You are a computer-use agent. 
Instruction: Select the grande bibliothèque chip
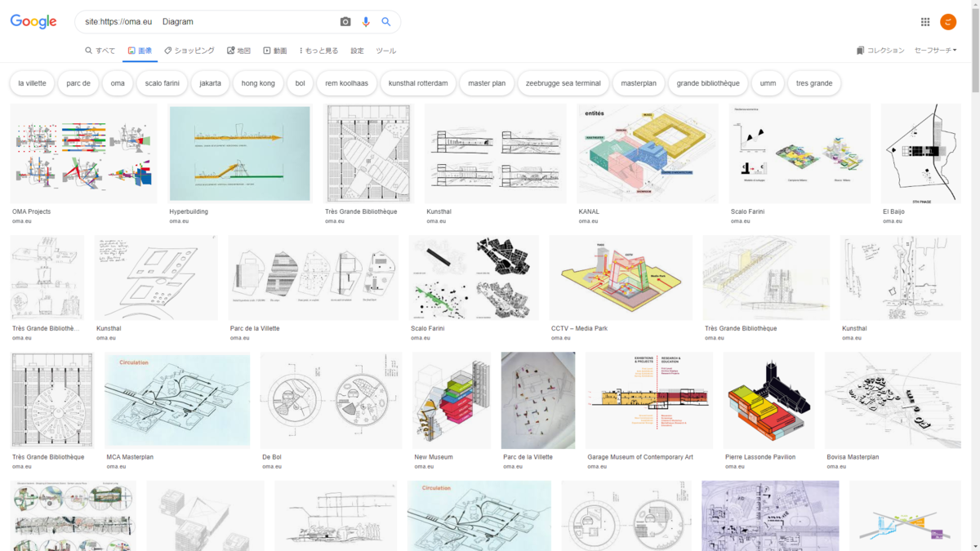708,83
